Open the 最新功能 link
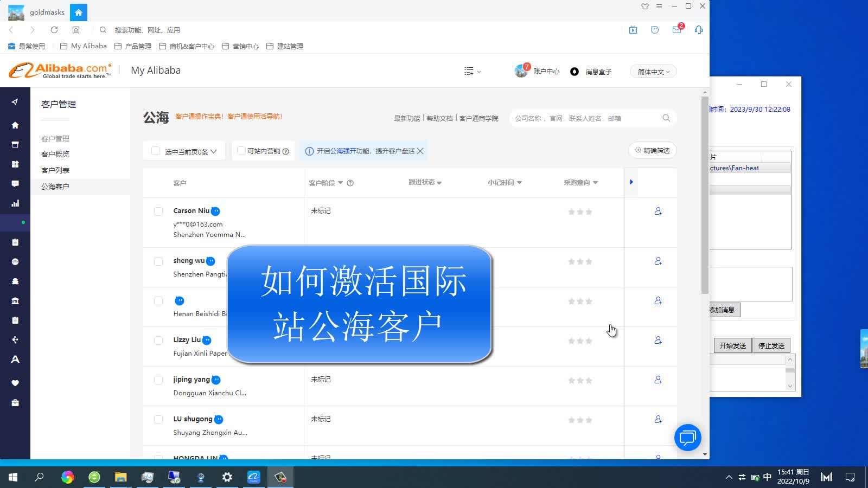The width and height of the screenshot is (868, 488). point(407,118)
